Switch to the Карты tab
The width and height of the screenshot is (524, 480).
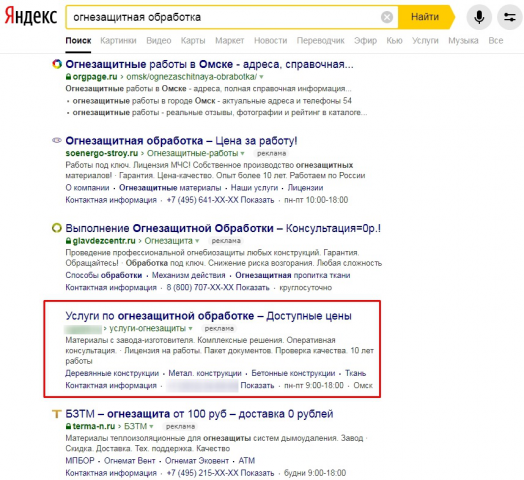point(193,41)
